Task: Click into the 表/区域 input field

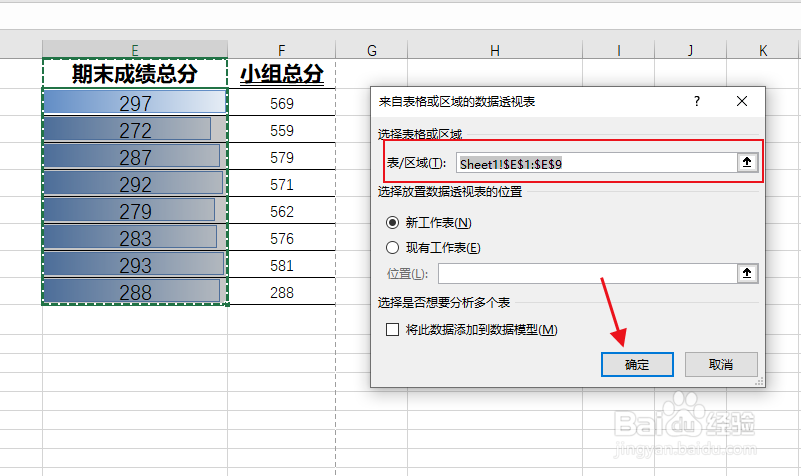Action: click(596, 163)
